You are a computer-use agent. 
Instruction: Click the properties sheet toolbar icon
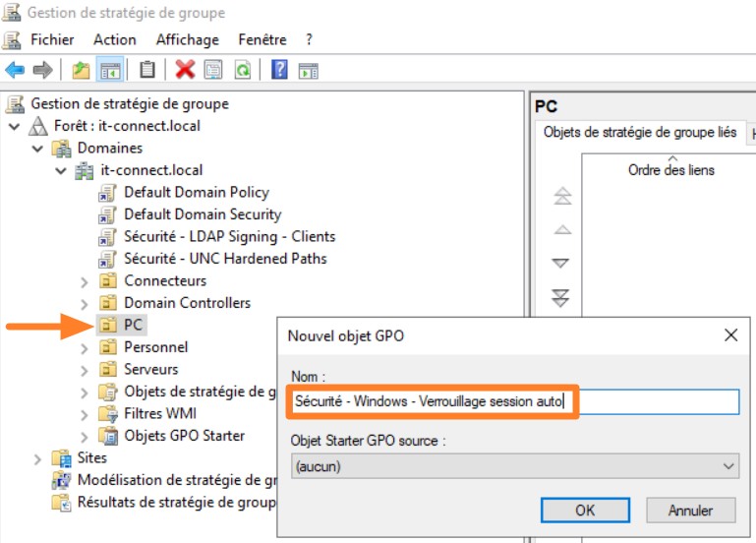click(x=213, y=70)
